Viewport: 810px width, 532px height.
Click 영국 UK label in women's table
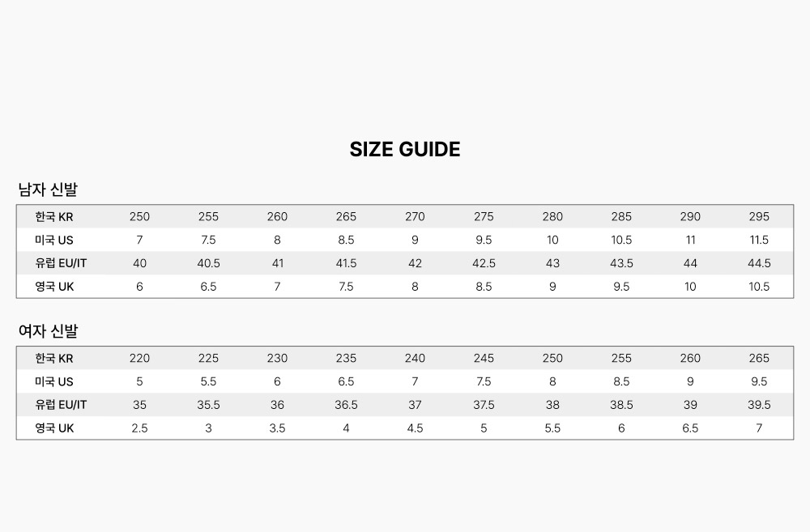(x=54, y=428)
